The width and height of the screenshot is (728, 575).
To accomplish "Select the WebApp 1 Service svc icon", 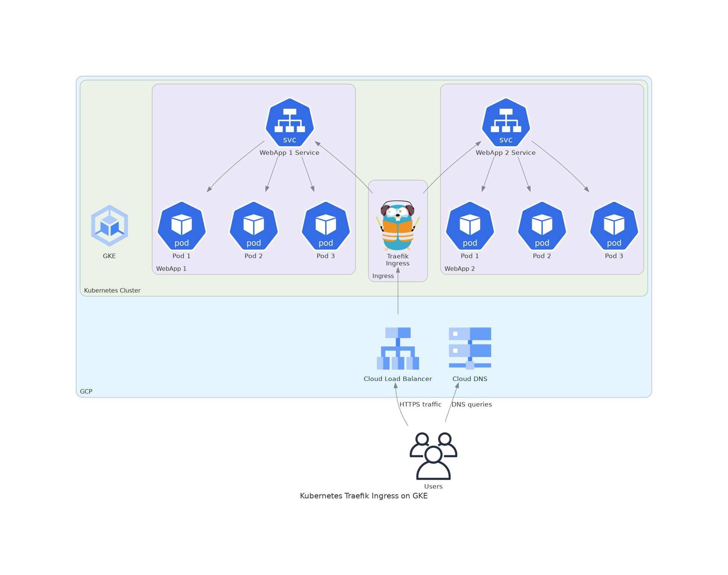I will pos(289,122).
